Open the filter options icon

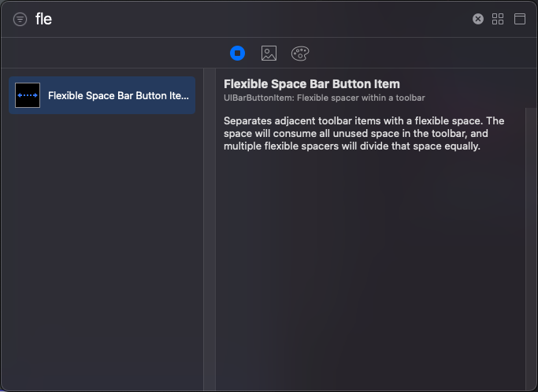20,19
